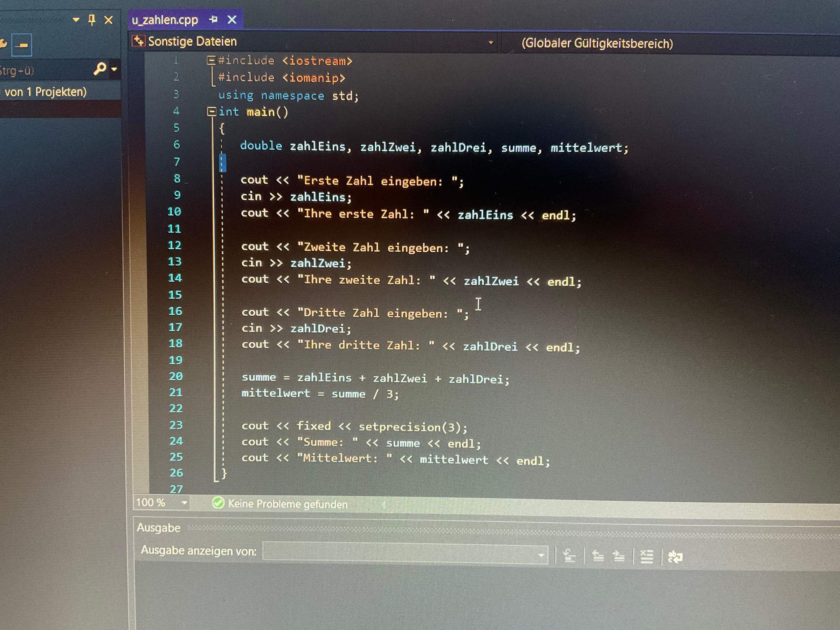Pin the u_zahlen.cpp document tab
840x630 pixels.
(214, 20)
